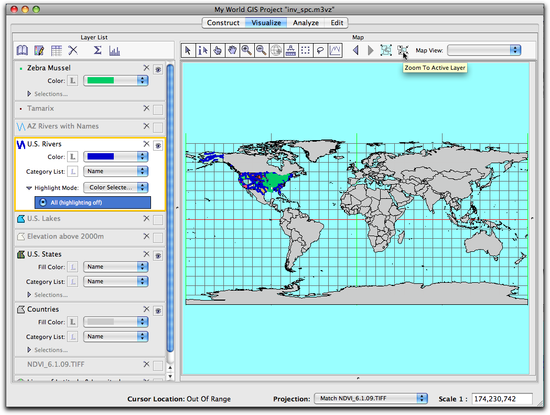Remove the Zebra Mussel layer
Viewport: 550px width, 415px height.
[x=146, y=68]
